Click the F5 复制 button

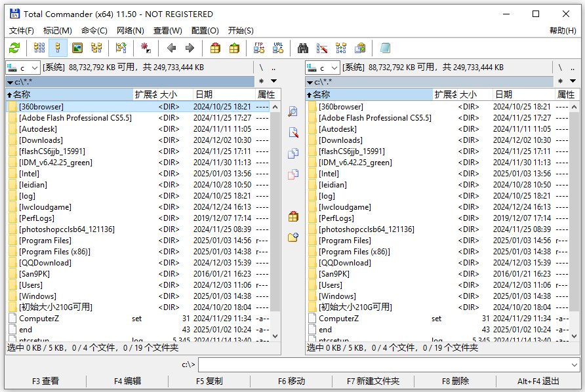click(x=209, y=381)
